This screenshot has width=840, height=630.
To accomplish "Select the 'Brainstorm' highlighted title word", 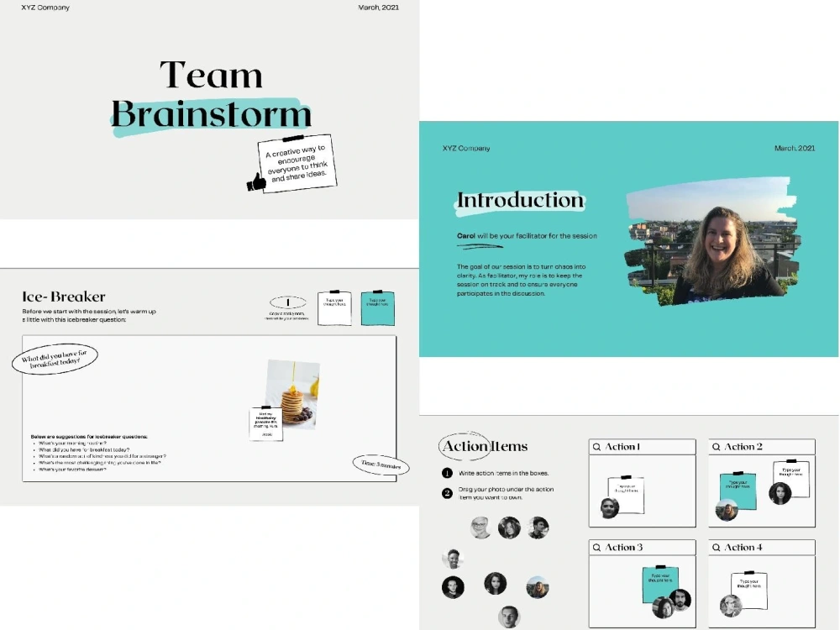I will click(211, 114).
